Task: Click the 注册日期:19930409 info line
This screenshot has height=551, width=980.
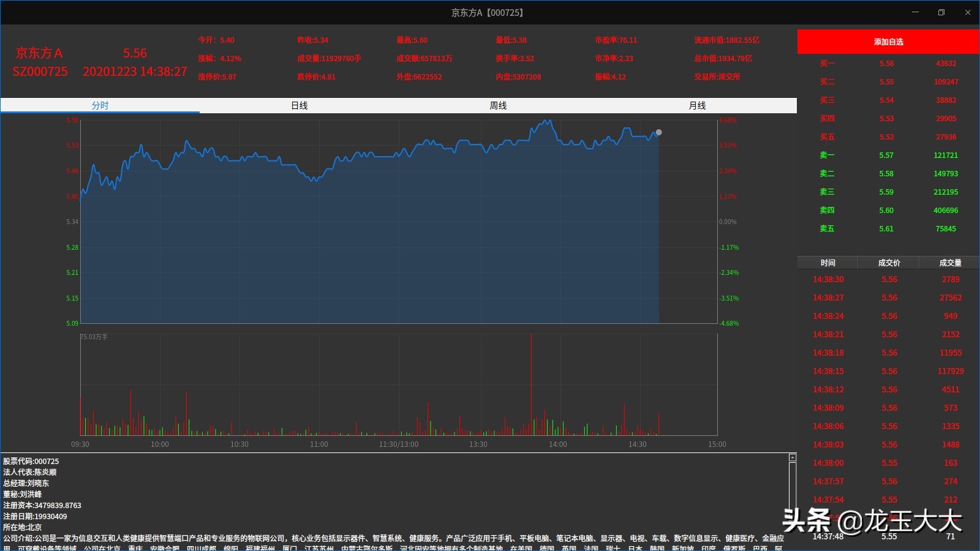Action: pyautogui.click(x=35, y=516)
